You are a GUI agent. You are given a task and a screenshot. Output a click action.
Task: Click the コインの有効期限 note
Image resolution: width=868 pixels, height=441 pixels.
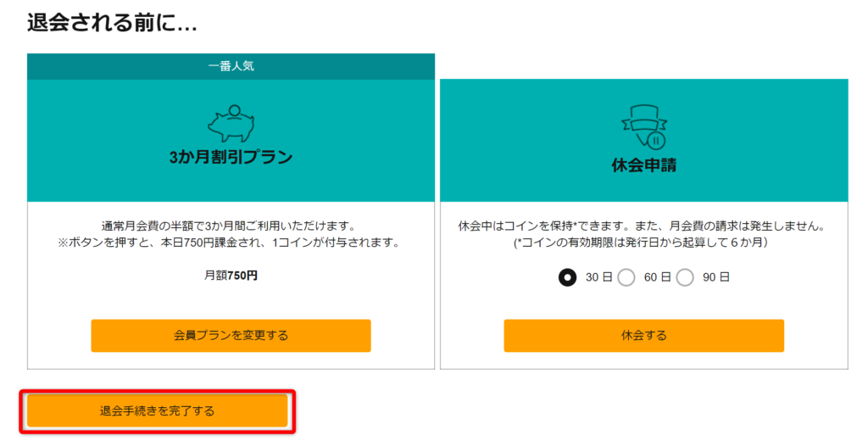coord(641,243)
